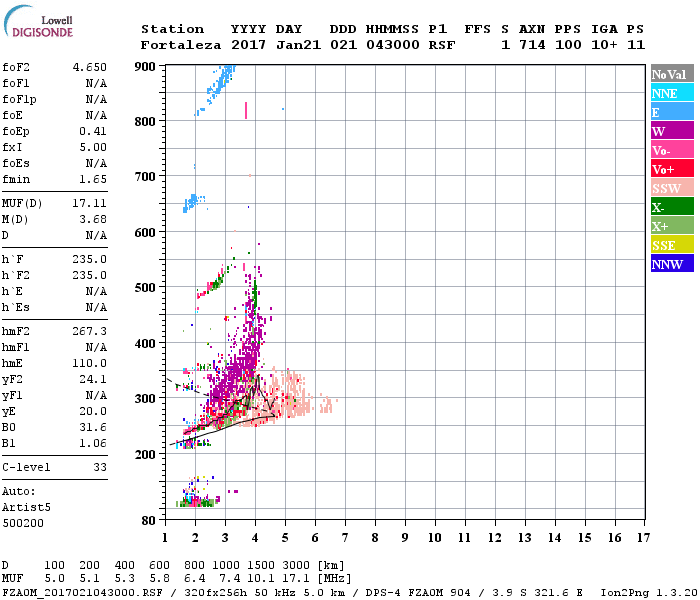Screen dimensions: 700x600
Task: Click the RSF filename in footer
Action: 68,592
